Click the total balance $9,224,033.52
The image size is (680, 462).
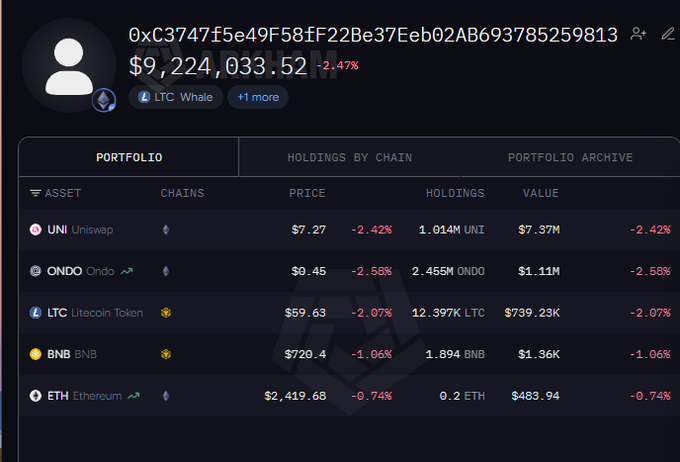tap(218, 66)
